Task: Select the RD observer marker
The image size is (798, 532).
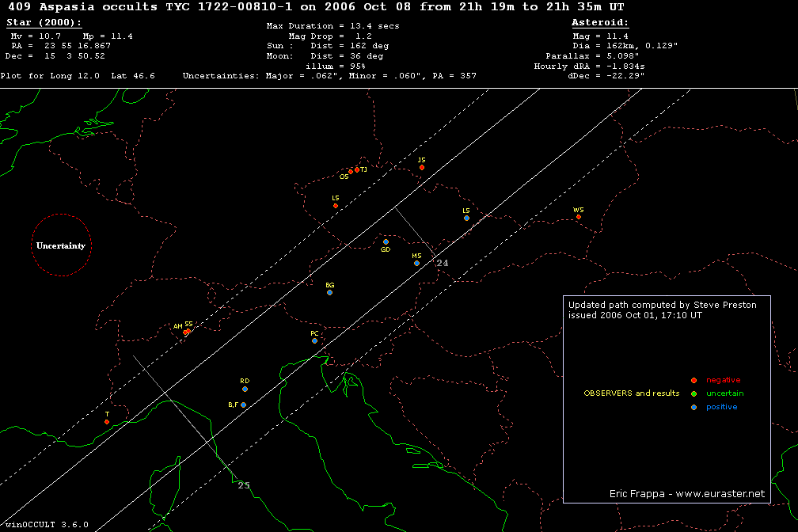Action: tap(245, 389)
